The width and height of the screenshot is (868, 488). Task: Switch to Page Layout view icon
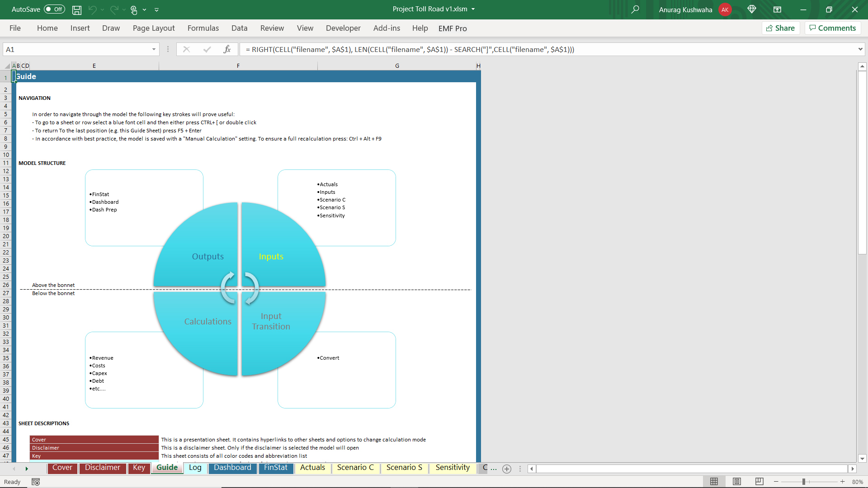(737, 482)
